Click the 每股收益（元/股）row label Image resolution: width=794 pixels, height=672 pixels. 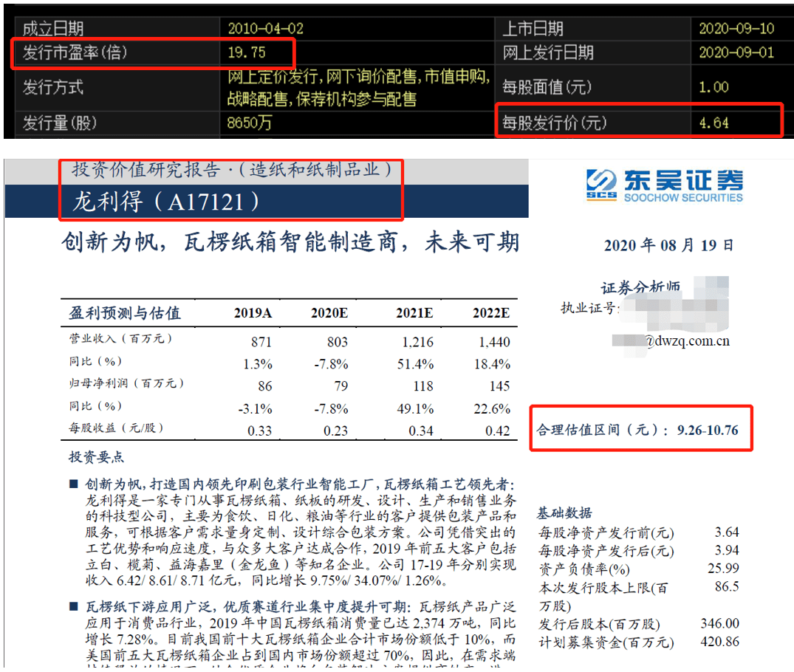pyautogui.click(x=116, y=428)
